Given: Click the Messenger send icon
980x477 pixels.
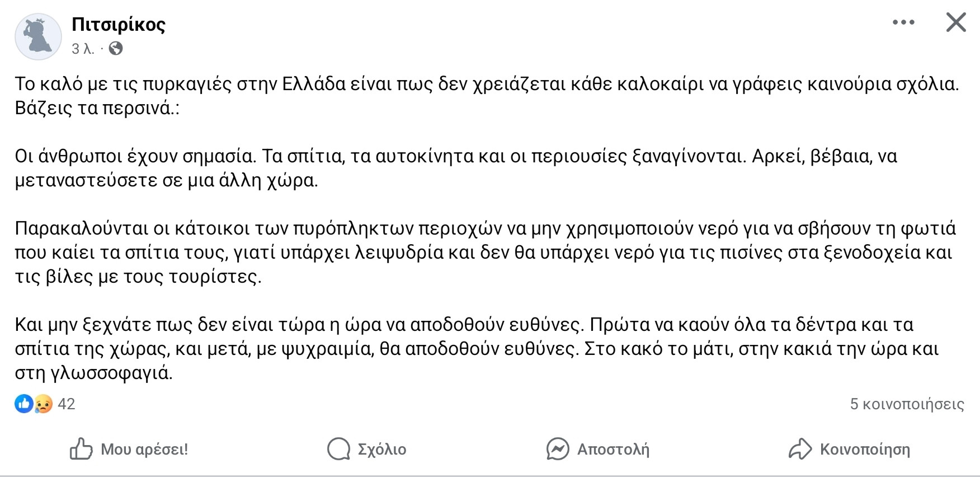Looking at the screenshot, I should (x=558, y=449).
